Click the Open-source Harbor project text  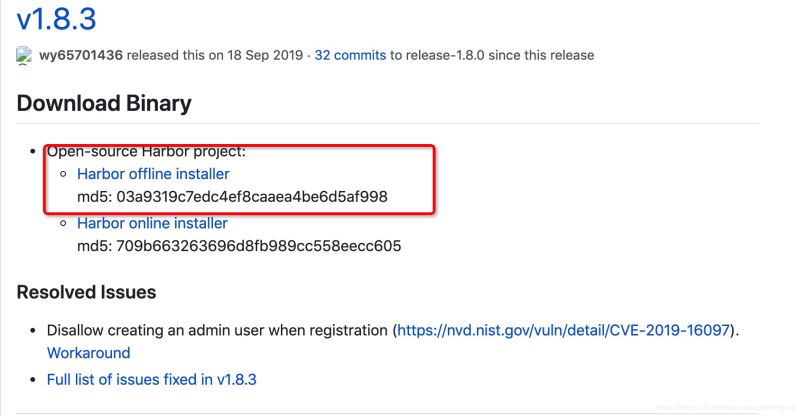tap(146, 152)
